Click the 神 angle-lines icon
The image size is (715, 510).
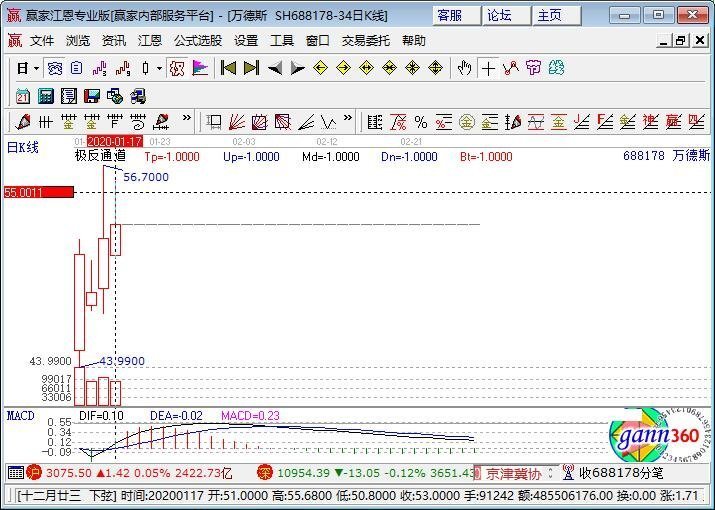coord(651,122)
